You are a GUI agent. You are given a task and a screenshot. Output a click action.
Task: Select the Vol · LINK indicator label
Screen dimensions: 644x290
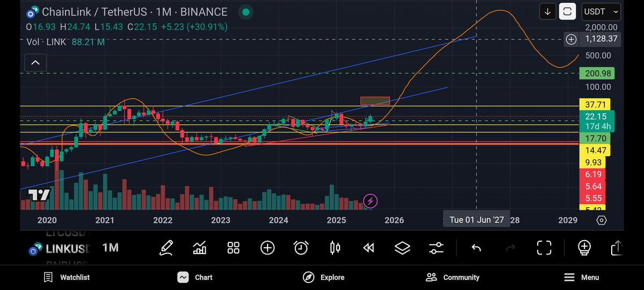[x=46, y=42]
